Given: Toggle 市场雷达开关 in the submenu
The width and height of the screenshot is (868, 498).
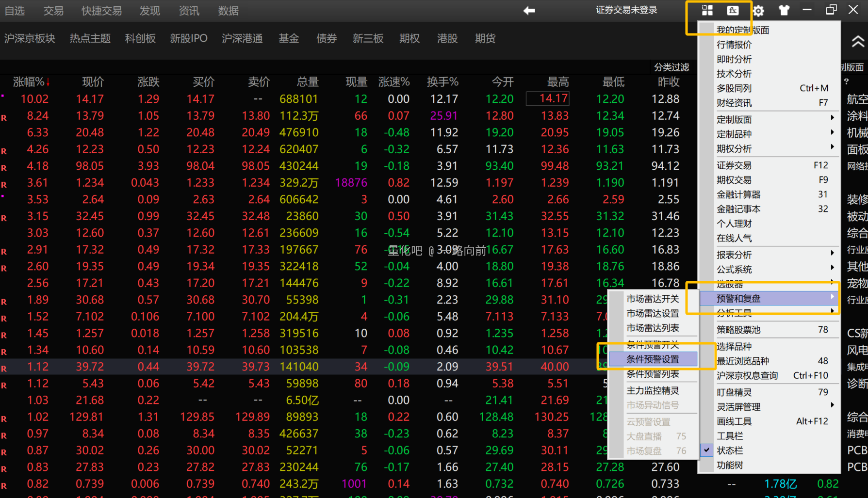Looking at the screenshot, I should [x=653, y=299].
